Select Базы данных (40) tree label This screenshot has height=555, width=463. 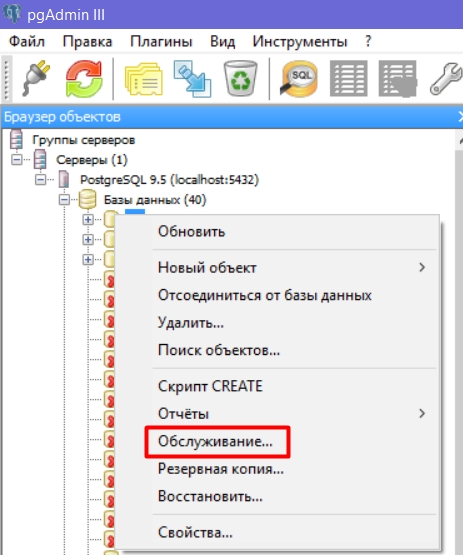coord(155,200)
